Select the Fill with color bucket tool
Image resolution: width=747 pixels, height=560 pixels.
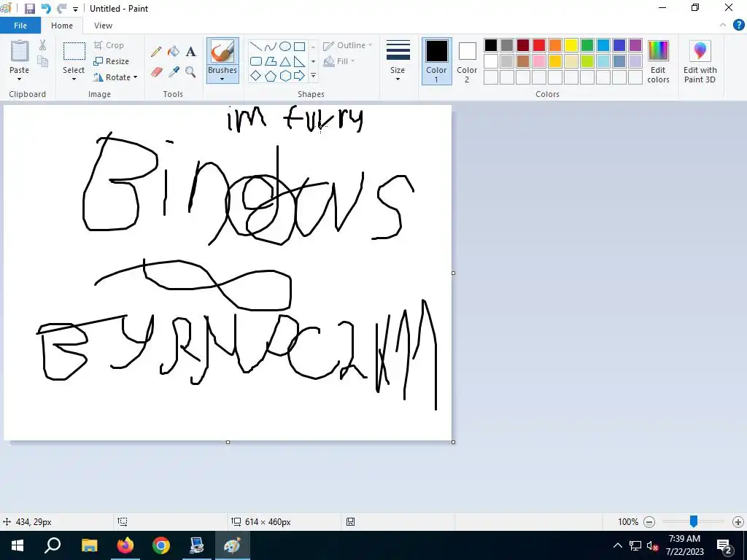click(x=174, y=52)
